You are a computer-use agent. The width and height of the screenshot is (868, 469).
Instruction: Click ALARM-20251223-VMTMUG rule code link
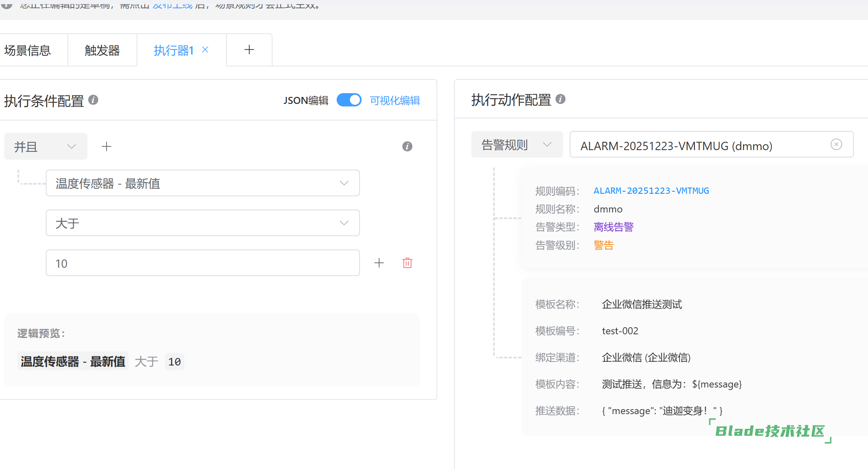651,191
